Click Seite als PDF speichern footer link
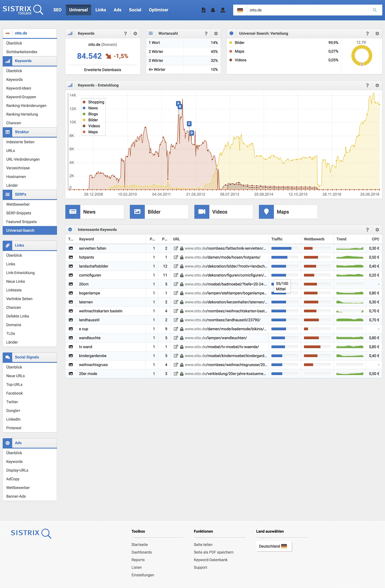Image resolution: width=385 pixels, height=588 pixels. [214, 552]
